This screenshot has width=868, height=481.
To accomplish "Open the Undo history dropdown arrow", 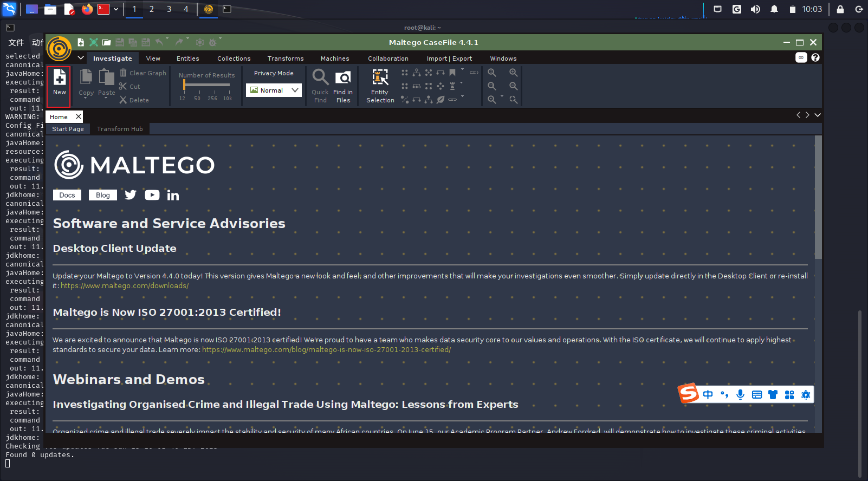I will click(167, 39).
